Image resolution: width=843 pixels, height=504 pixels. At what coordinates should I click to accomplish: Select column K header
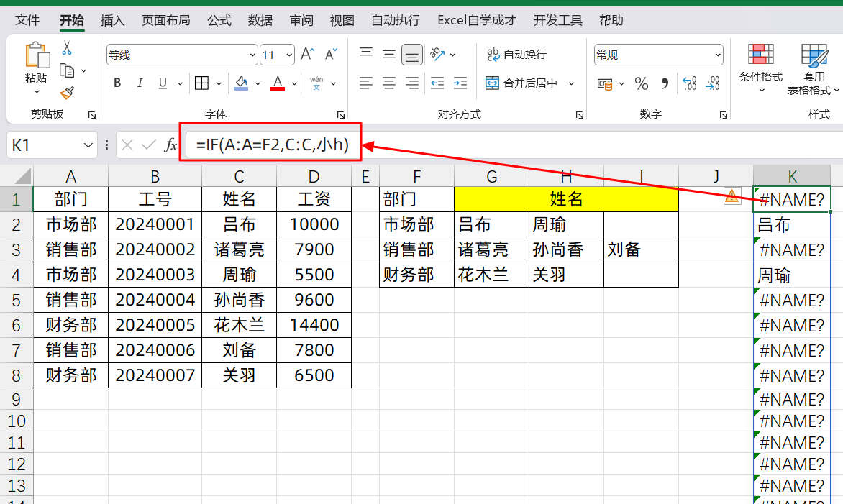pos(792,176)
